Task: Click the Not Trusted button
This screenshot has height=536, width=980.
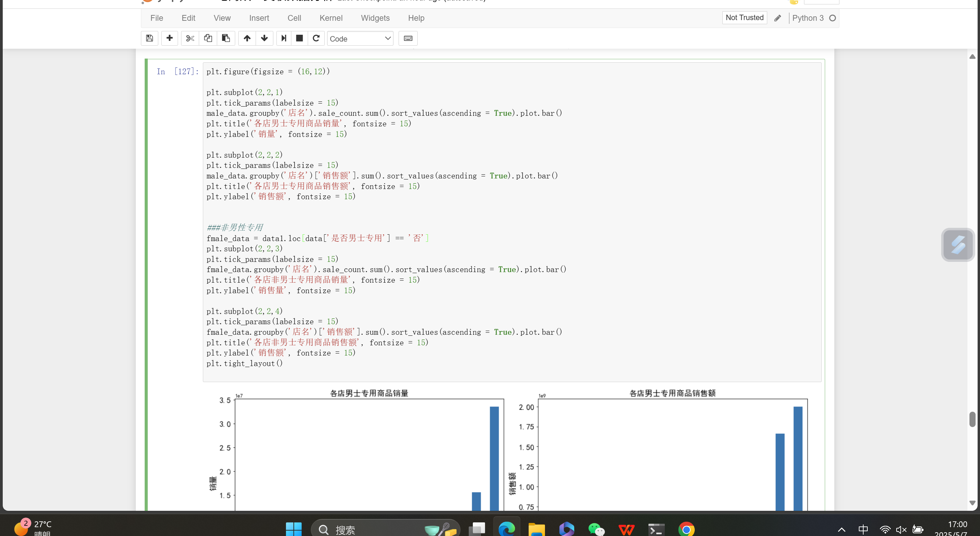Action: click(744, 18)
